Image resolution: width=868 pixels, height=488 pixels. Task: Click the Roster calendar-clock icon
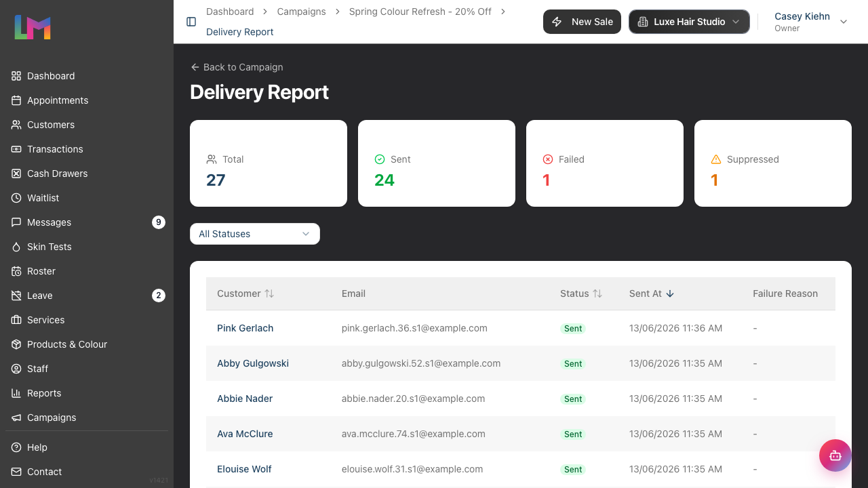coord(16,271)
